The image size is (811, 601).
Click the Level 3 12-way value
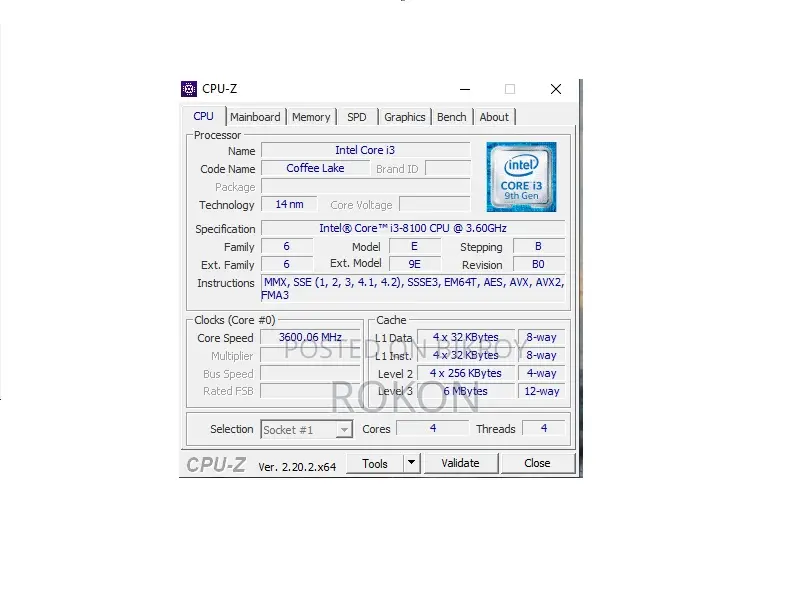[x=542, y=391]
